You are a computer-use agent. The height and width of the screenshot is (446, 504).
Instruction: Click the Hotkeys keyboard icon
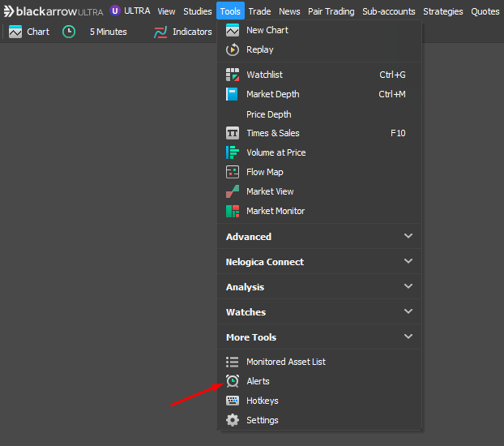[x=233, y=401]
